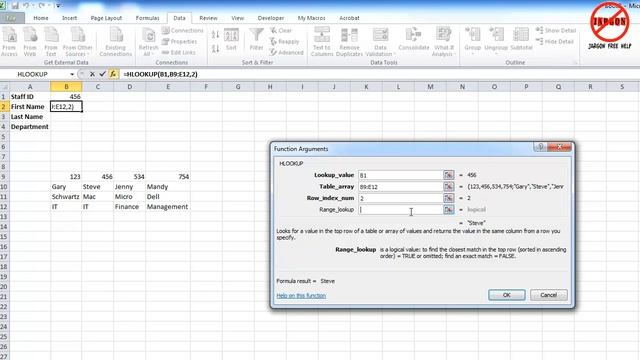Click Sort A to Z ascending icon
The width and height of the screenshot is (640, 360).
216,35
